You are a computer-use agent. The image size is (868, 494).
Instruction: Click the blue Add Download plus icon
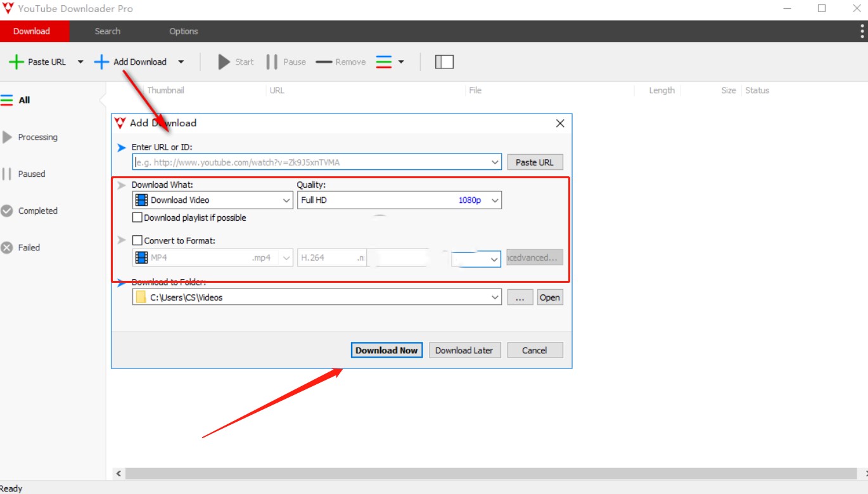click(101, 62)
